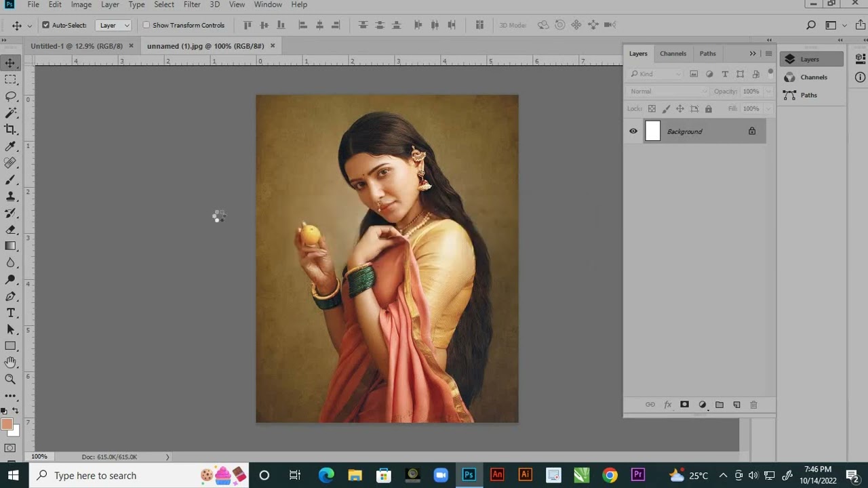Viewport: 868px width, 488px height.
Task: Hide the Background layer eye icon
Action: point(633,131)
